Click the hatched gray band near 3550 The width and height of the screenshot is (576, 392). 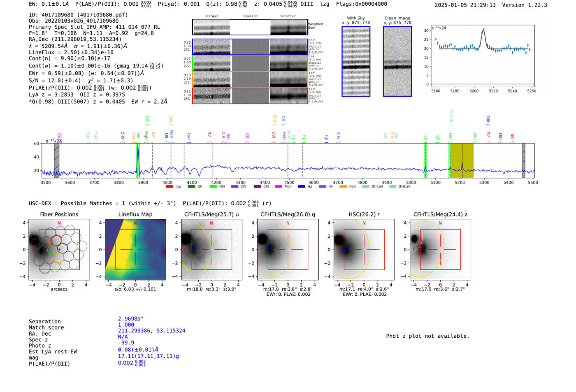57,160
